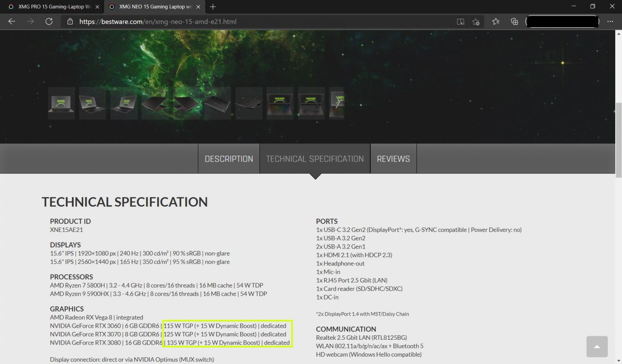Open the DESCRIPTION tab
Image resolution: width=622 pixels, height=364 pixels.
click(229, 159)
